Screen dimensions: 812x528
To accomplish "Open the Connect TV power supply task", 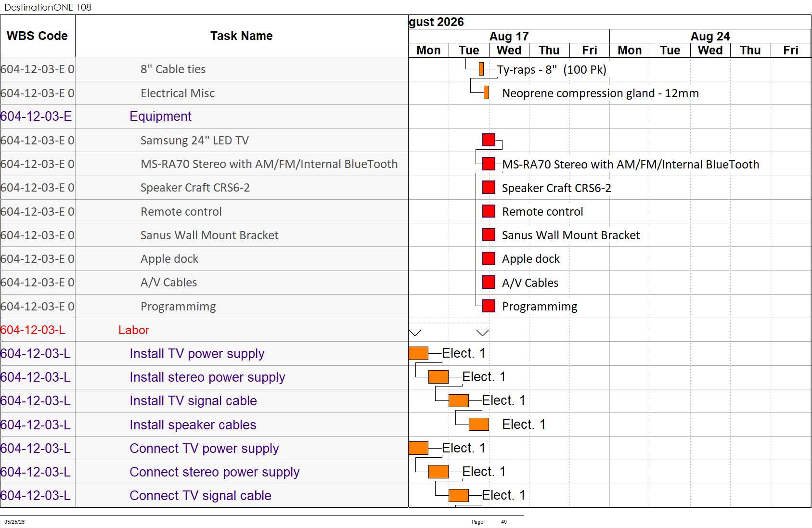I will coord(204,449).
